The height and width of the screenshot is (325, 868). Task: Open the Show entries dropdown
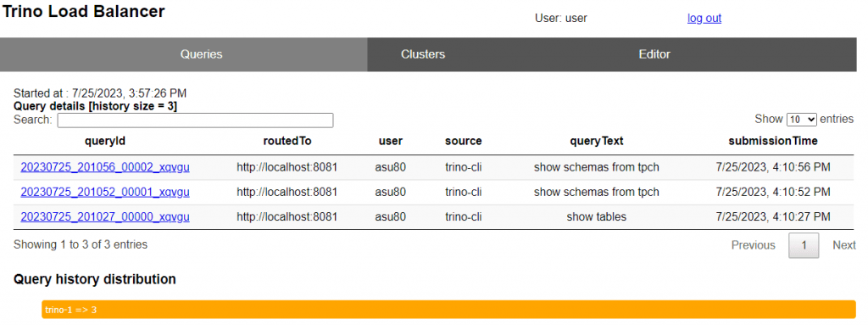point(802,120)
